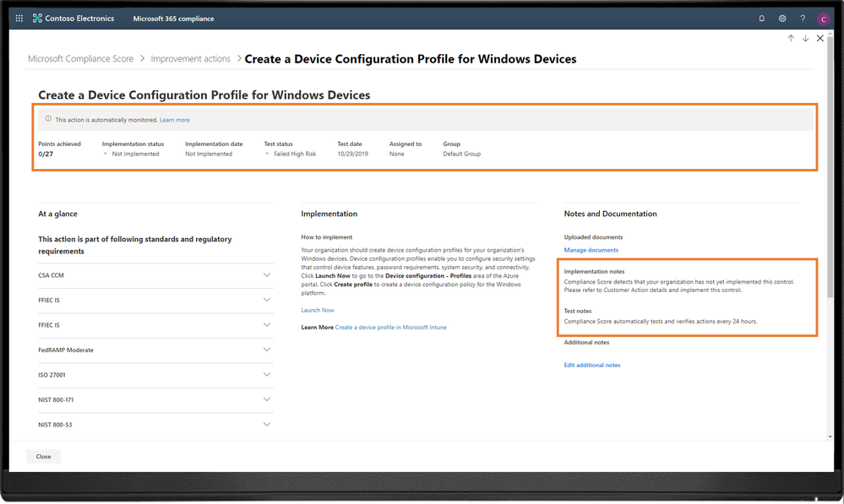This screenshot has height=504, width=844.
Task: Go to next action with down arrow
Action: 805,39
